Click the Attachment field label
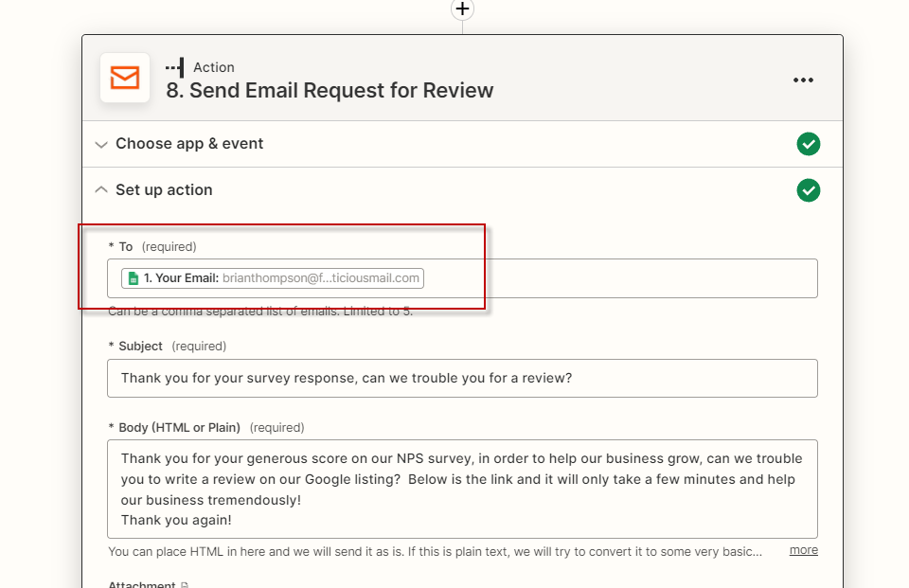This screenshot has height=588, width=909. point(142,584)
